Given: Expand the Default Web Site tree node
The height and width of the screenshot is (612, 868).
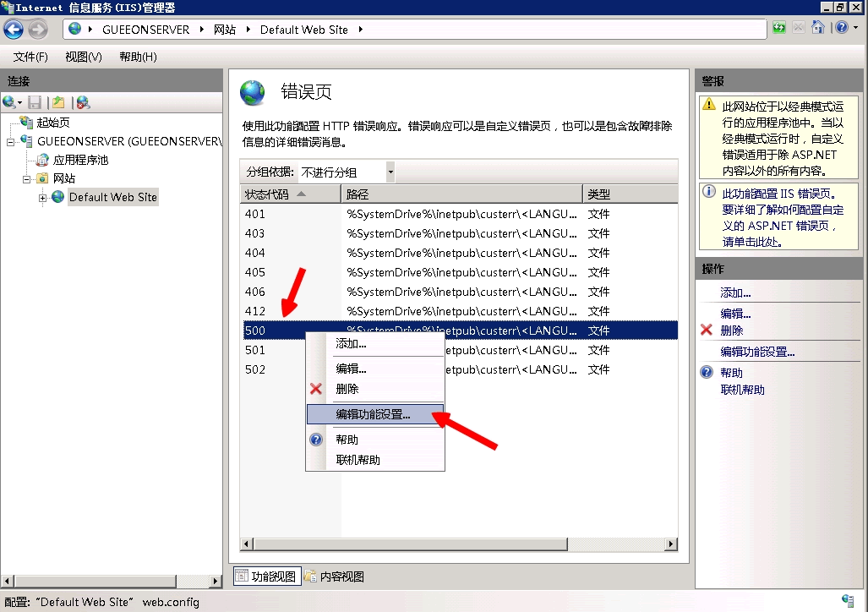Looking at the screenshot, I should click(42, 198).
